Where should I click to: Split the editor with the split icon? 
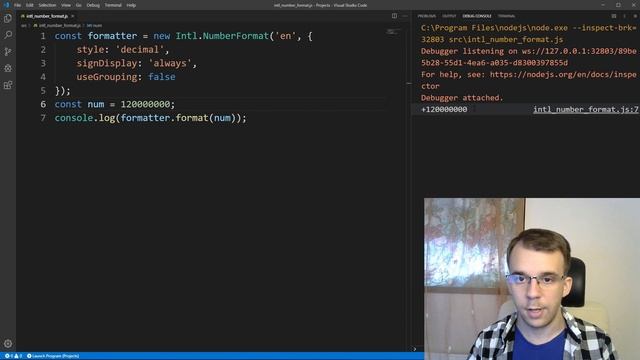click(394, 16)
